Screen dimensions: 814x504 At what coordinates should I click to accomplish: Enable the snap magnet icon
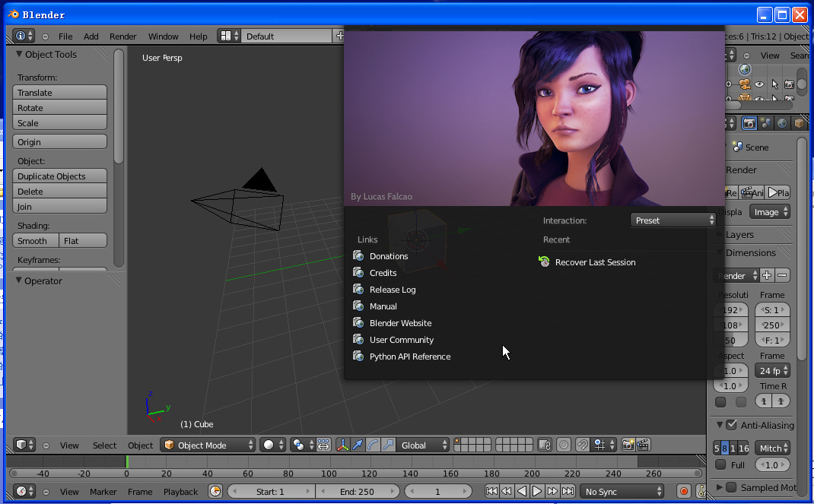click(583, 445)
